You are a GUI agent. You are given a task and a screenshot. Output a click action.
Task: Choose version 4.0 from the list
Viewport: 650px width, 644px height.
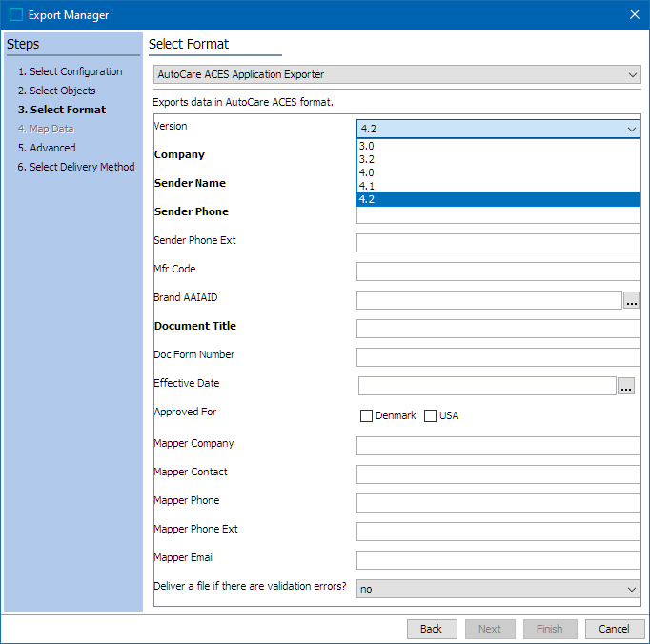click(x=498, y=172)
